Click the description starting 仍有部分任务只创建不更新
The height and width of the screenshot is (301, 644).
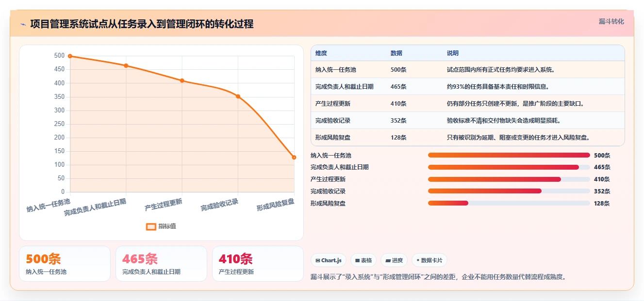point(516,104)
